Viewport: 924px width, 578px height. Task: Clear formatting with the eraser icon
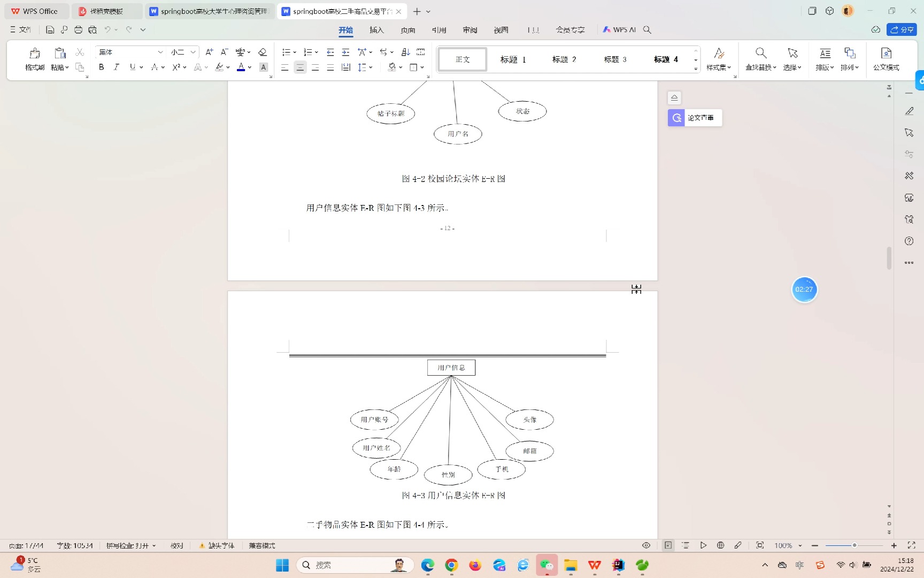(262, 52)
